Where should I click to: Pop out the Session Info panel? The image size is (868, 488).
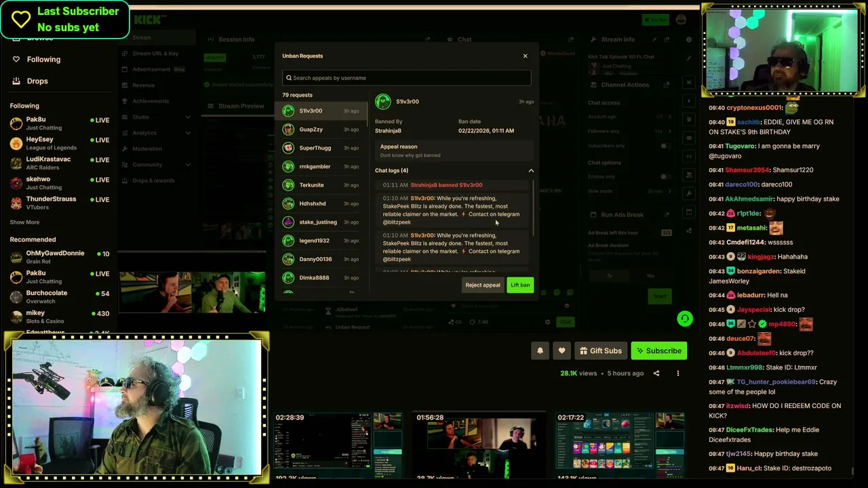pyautogui.click(x=427, y=39)
